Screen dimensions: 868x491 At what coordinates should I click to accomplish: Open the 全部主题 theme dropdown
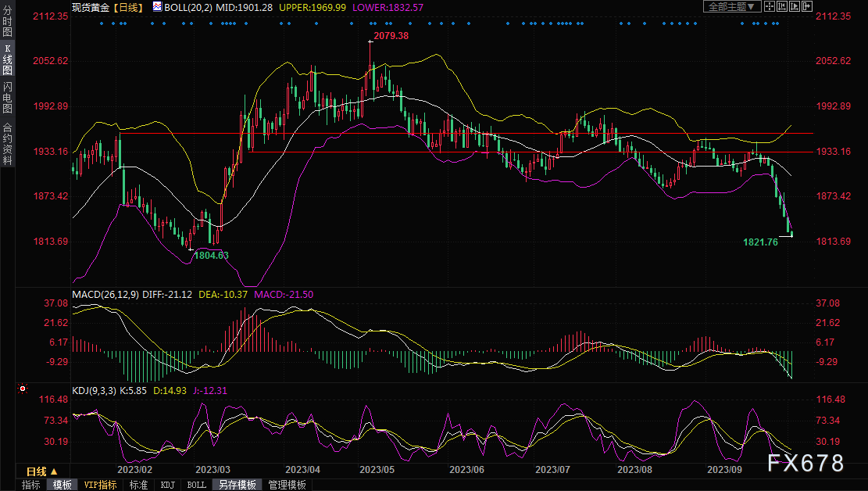click(x=732, y=6)
